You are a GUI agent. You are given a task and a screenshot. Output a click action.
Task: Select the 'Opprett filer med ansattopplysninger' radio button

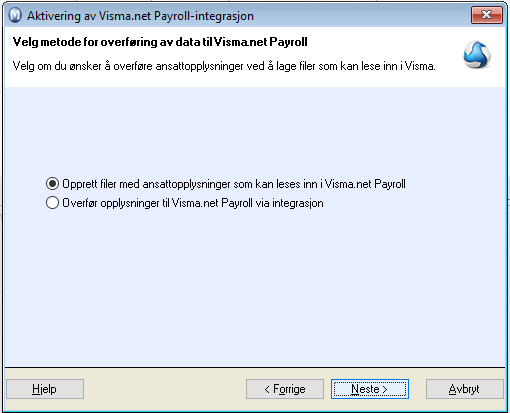[52, 184]
